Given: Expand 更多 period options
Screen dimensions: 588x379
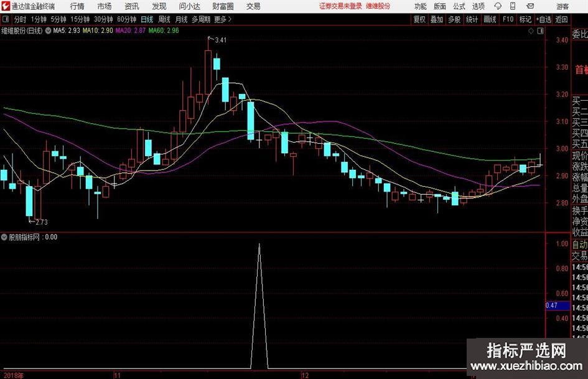Looking at the screenshot, I should tap(223, 19).
